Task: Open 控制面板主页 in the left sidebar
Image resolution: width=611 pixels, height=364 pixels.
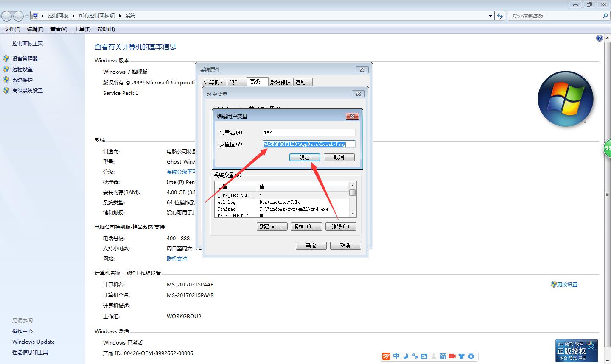Action: 28,44
